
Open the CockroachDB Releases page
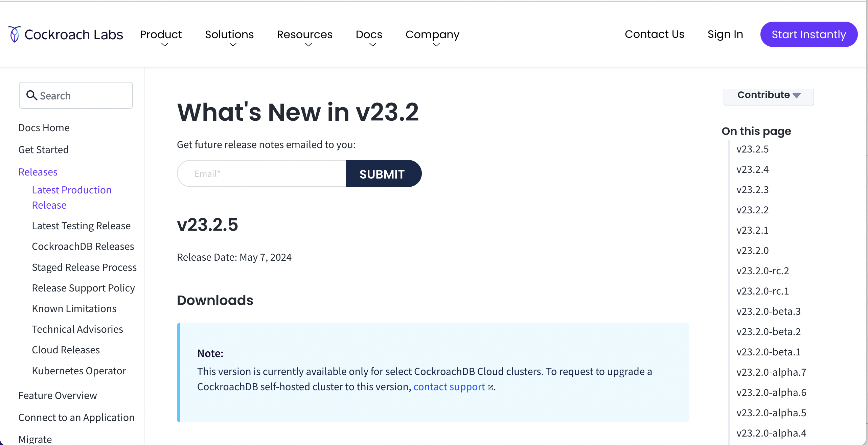point(83,246)
